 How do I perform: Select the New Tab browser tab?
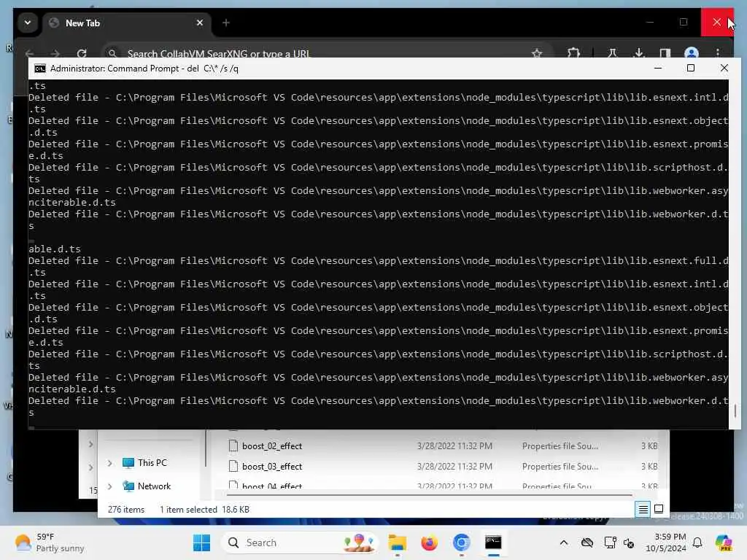click(x=127, y=23)
